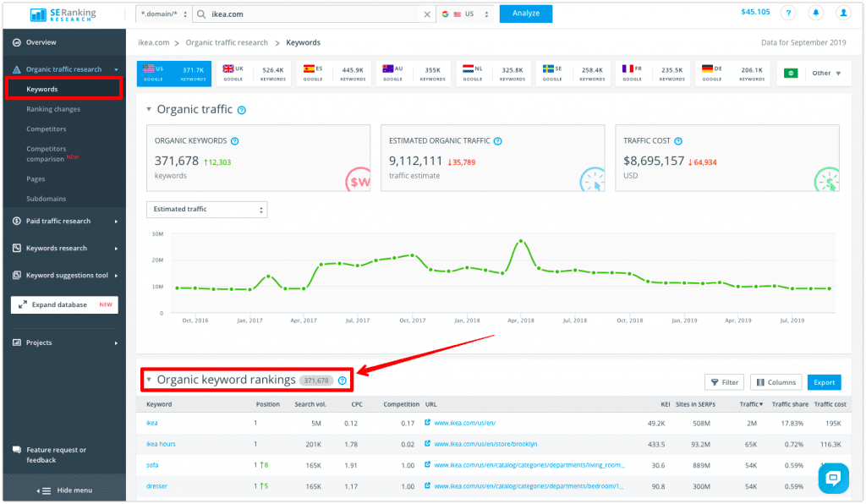Viewport: 866px width, 504px height.
Task: Click Organic traffic research breadcrumb
Action: (x=227, y=42)
